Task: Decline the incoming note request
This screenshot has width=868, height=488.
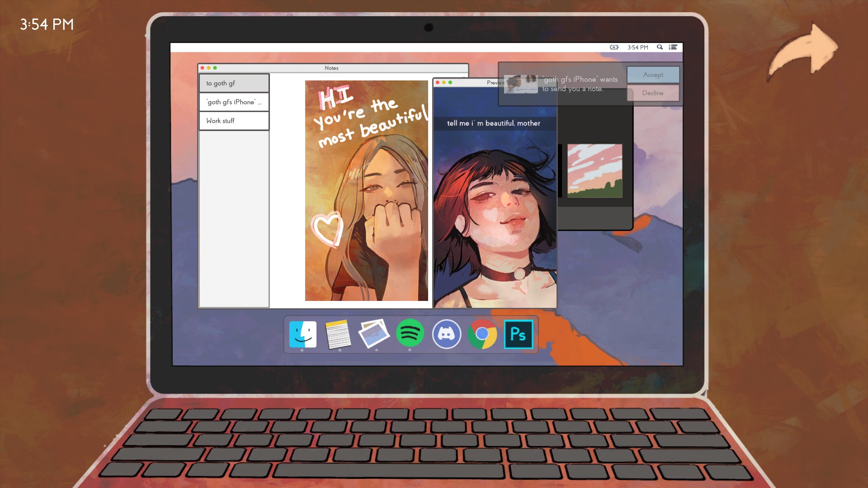Action: (653, 93)
